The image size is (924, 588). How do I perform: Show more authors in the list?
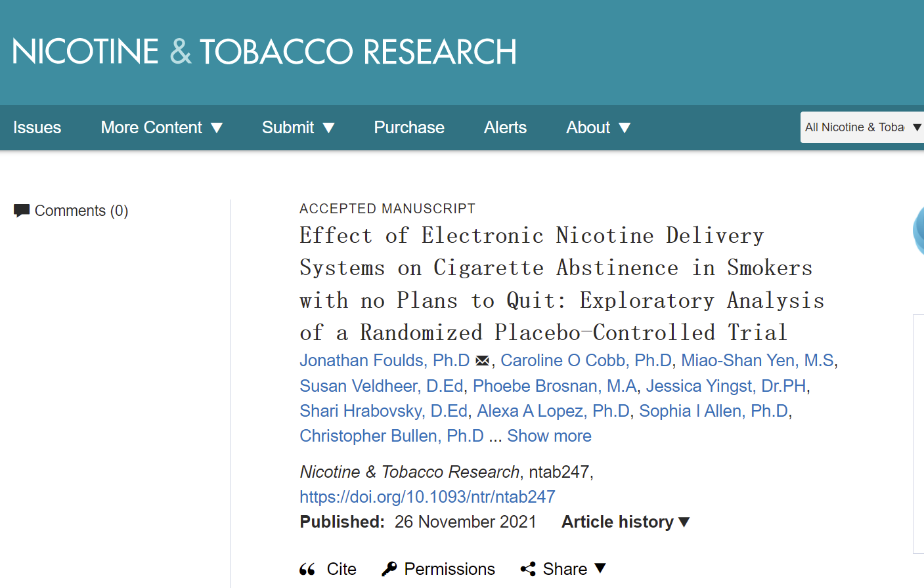[x=549, y=436]
